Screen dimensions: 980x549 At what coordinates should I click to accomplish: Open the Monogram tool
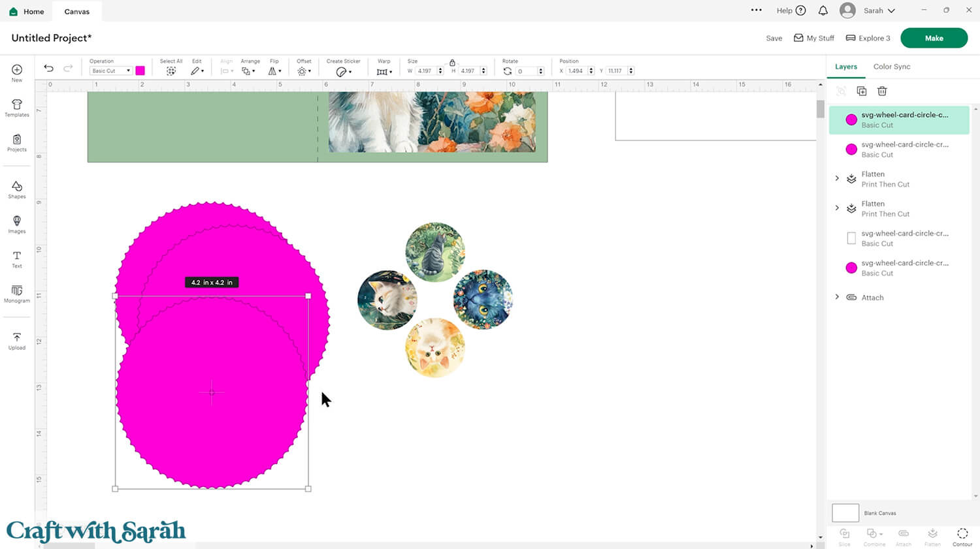click(17, 294)
